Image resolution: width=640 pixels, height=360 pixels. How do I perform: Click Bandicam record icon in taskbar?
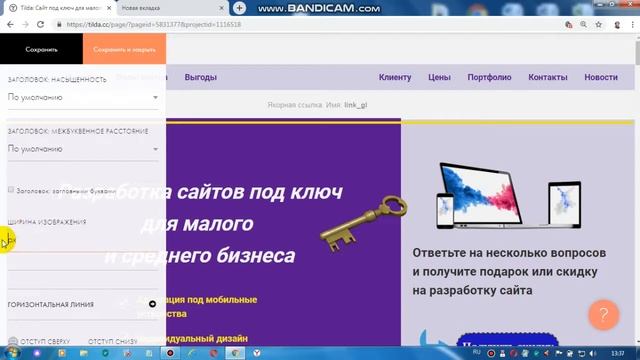(170, 353)
